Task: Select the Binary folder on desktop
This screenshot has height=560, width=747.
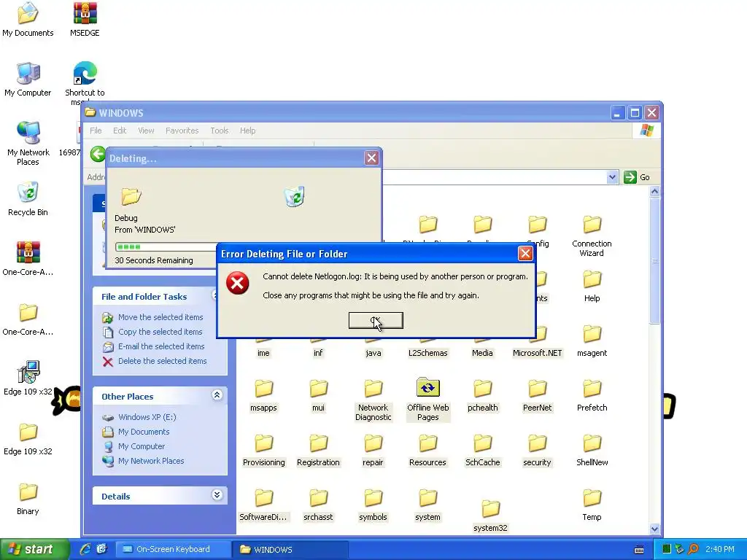Action: 28,499
